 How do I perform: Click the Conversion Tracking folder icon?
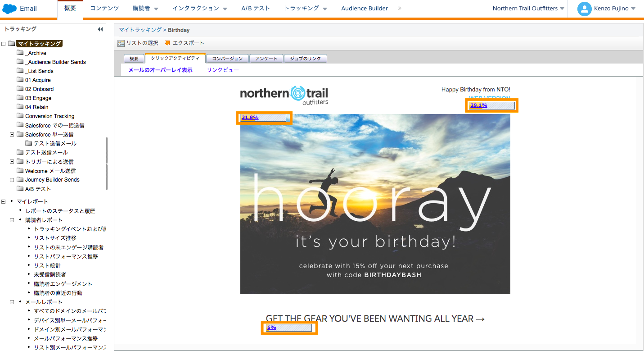coord(20,116)
